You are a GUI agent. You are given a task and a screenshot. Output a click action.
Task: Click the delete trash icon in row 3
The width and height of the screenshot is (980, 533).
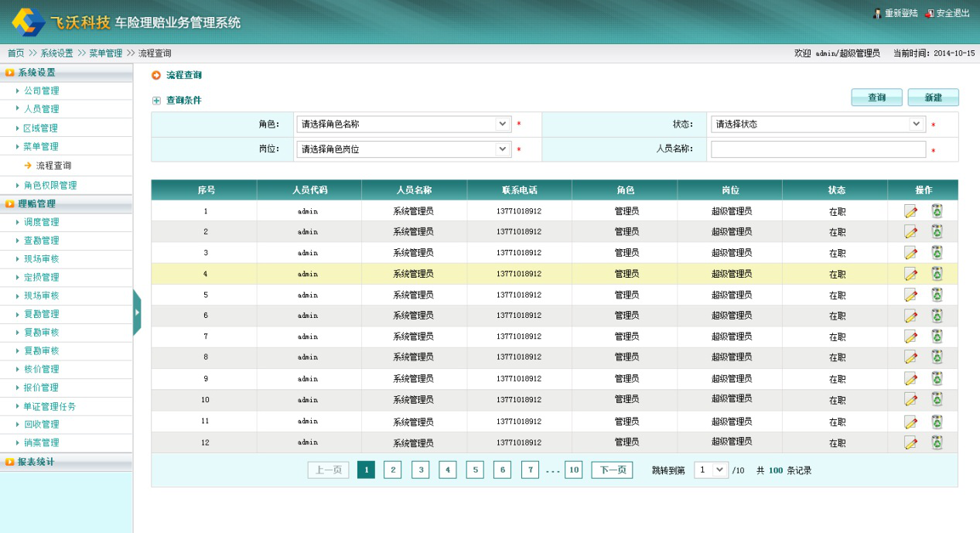click(937, 252)
